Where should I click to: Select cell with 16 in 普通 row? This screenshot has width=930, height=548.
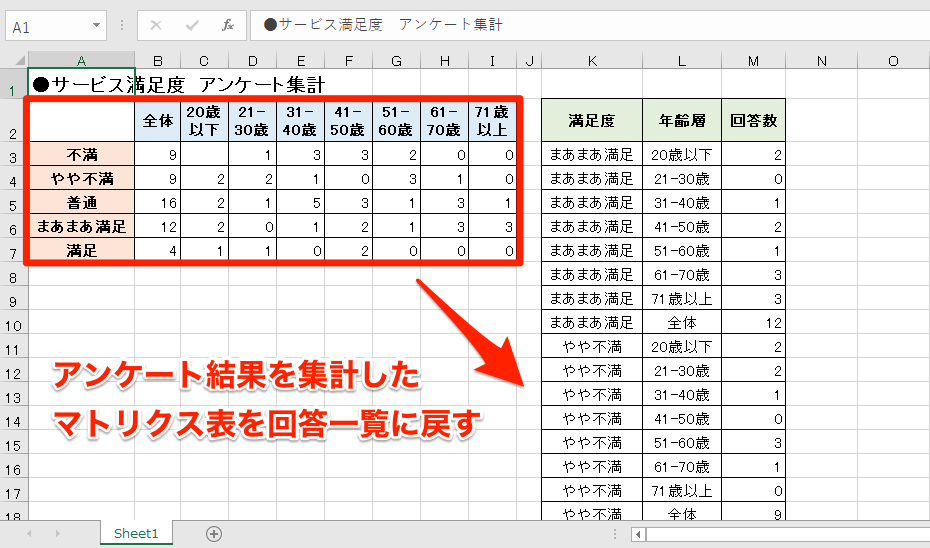pos(158,203)
